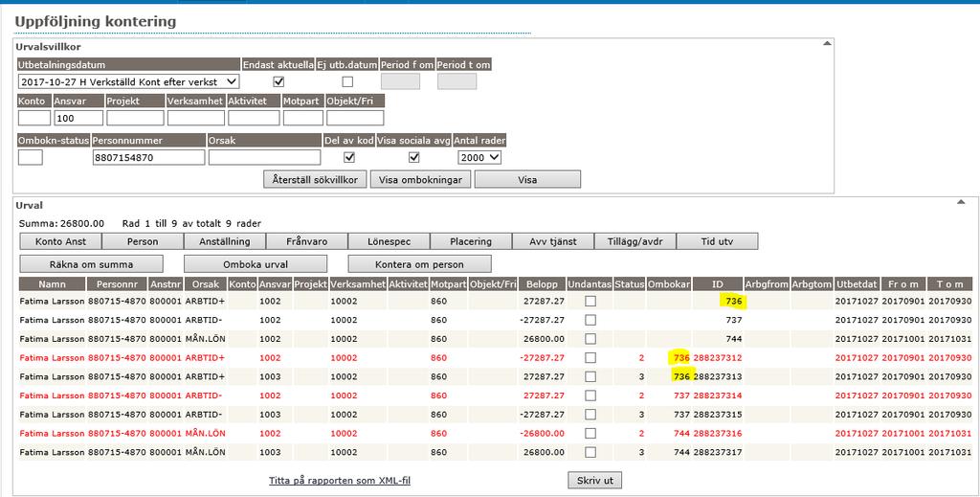Open the Utbetalningsdatum dropdown
This screenshot has width=980, height=497.
coord(129,81)
